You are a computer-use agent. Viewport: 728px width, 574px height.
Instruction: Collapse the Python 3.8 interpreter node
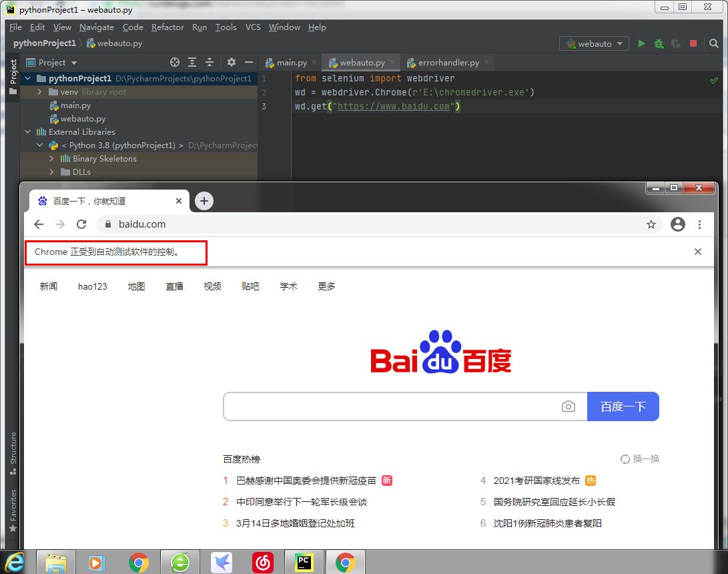[39, 146]
